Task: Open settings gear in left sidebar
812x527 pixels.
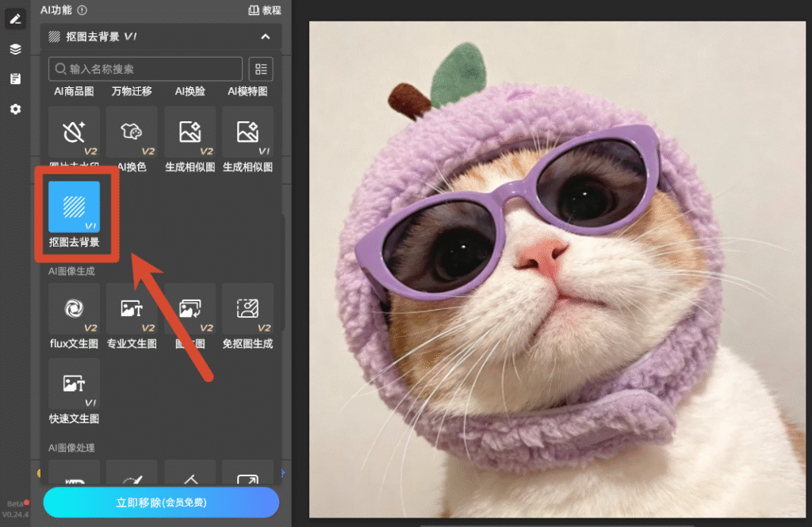Action: pyautogui.click(x=16, y=109)
